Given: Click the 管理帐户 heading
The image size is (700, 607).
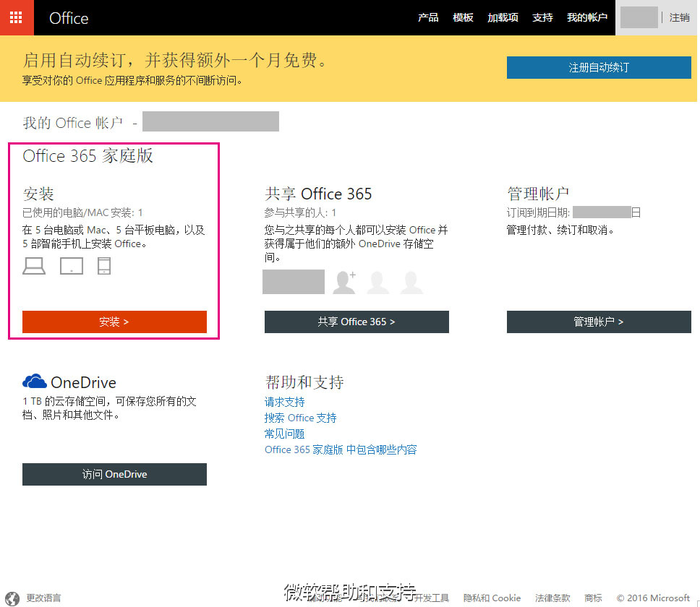Looking at the screenshot, I should (538, 194).
